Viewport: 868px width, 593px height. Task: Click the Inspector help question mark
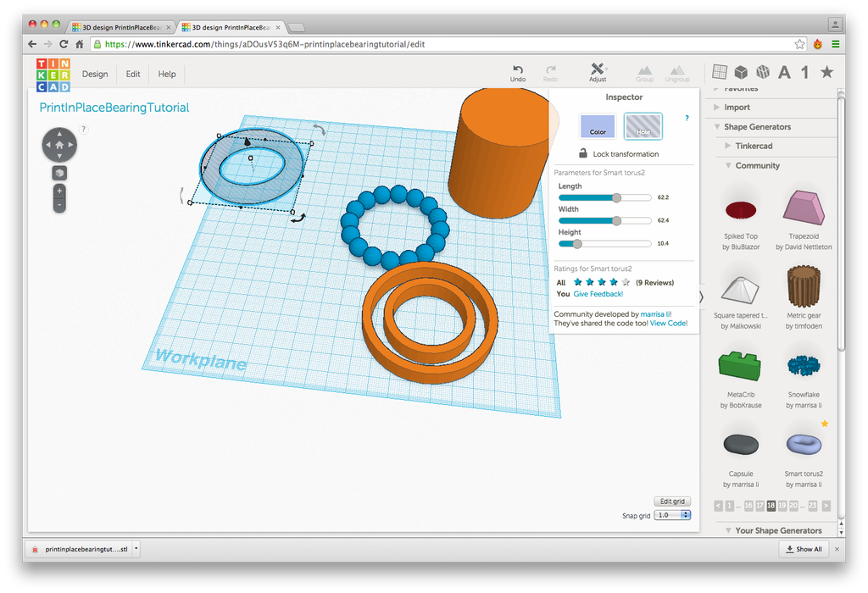[687, 118]
